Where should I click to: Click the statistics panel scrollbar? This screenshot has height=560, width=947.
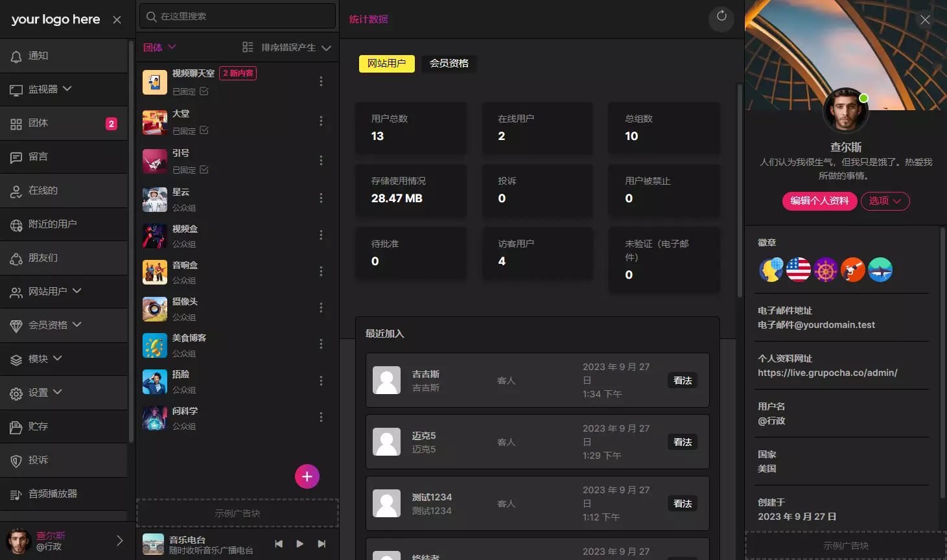(740, 191)
